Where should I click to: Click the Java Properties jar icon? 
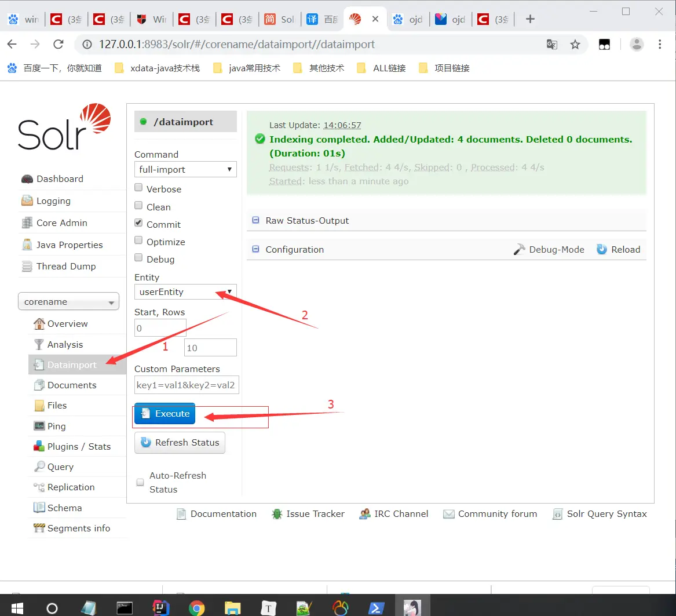(x=27, y=245)
